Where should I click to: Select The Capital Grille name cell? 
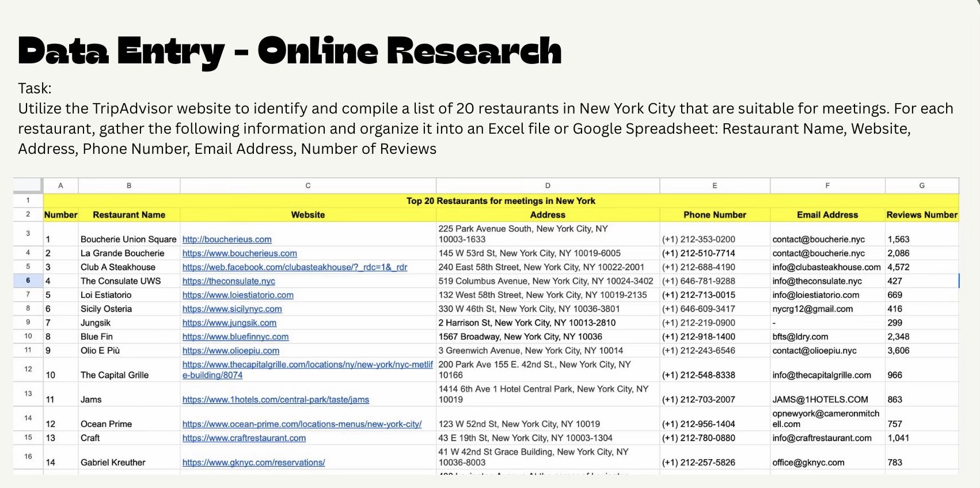(129, 369)
